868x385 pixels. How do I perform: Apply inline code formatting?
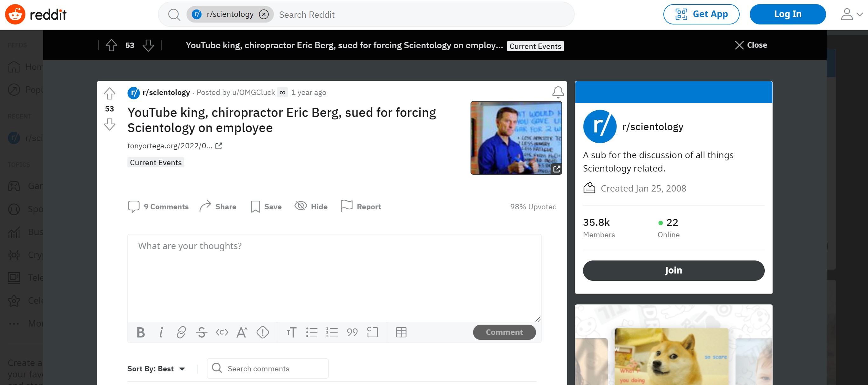point(222,333)
